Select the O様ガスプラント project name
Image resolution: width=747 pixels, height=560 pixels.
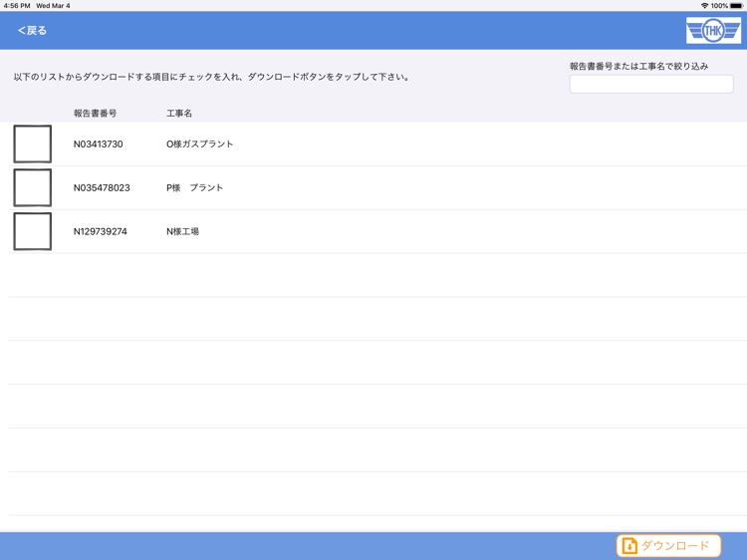199,143
